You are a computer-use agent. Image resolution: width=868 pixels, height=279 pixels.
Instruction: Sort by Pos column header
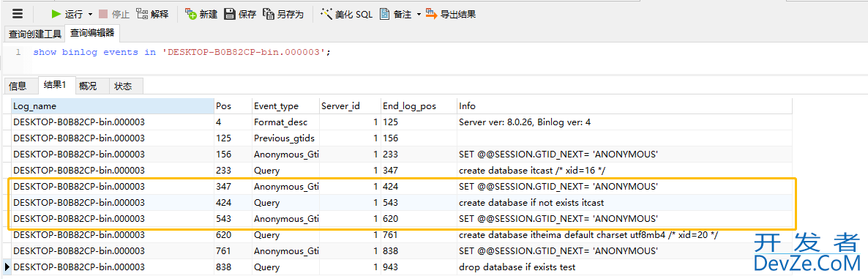point(233,106)
